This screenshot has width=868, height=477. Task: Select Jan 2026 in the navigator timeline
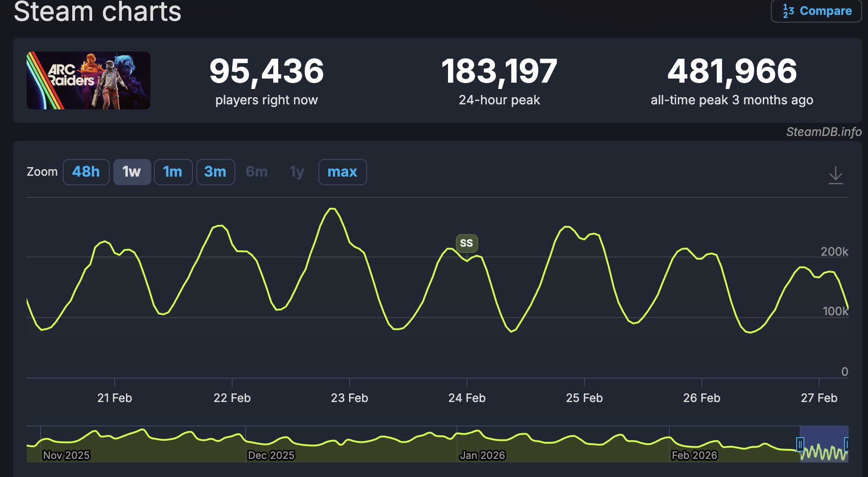pos(482,455)
